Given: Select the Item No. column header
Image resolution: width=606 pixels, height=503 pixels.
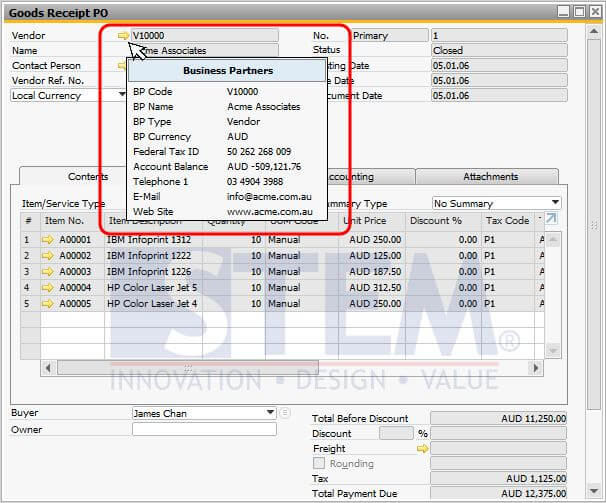Looking at the screenshot, I should [72, 221].
